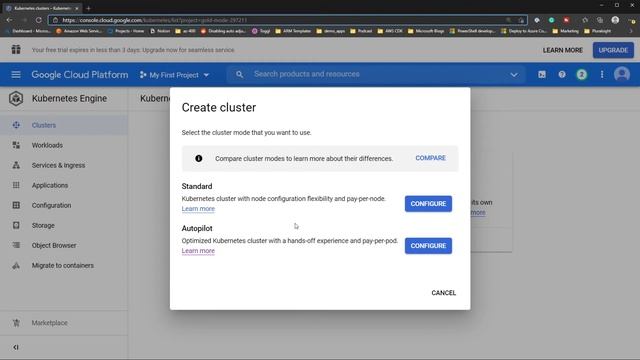Open Marketplace in the sidebar

49,322
